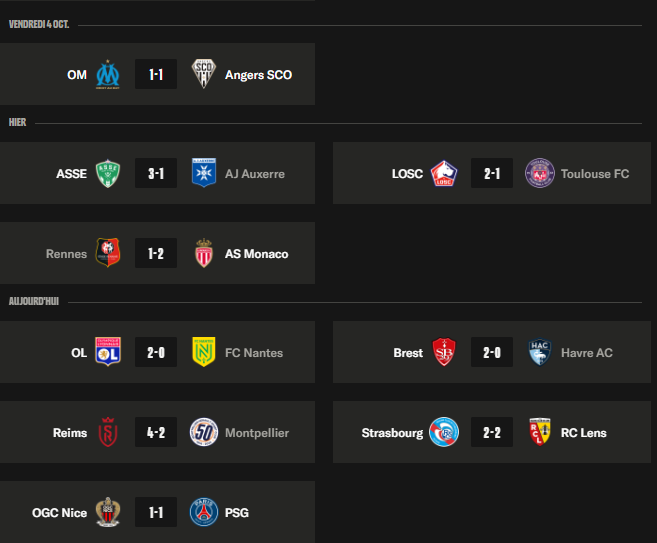Viewport: 657px width, 543px height.
Task: Select the Rennes vs AS Monaco match card
Action: pos(158,253)
